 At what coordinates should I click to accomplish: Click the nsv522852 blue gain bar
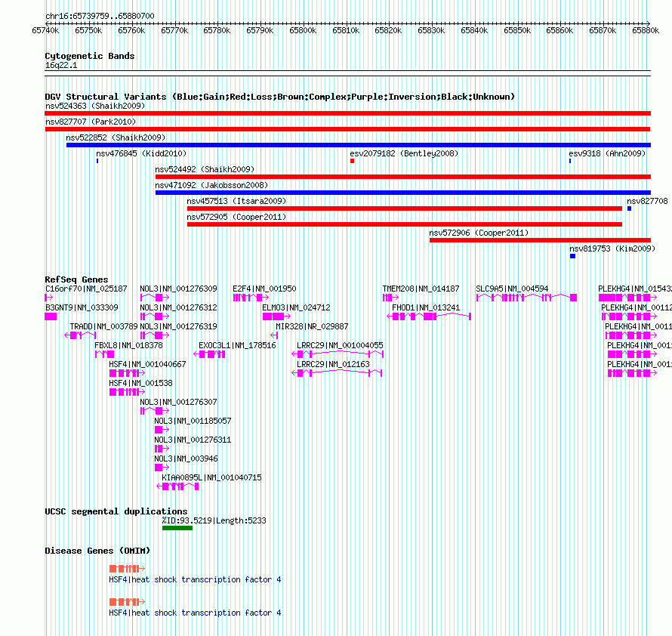[x=359, y=145]
